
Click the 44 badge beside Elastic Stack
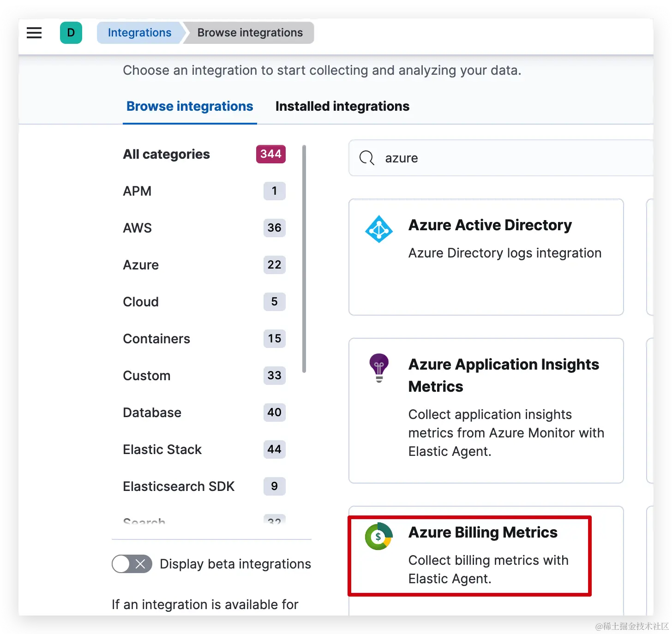point(275,449)
